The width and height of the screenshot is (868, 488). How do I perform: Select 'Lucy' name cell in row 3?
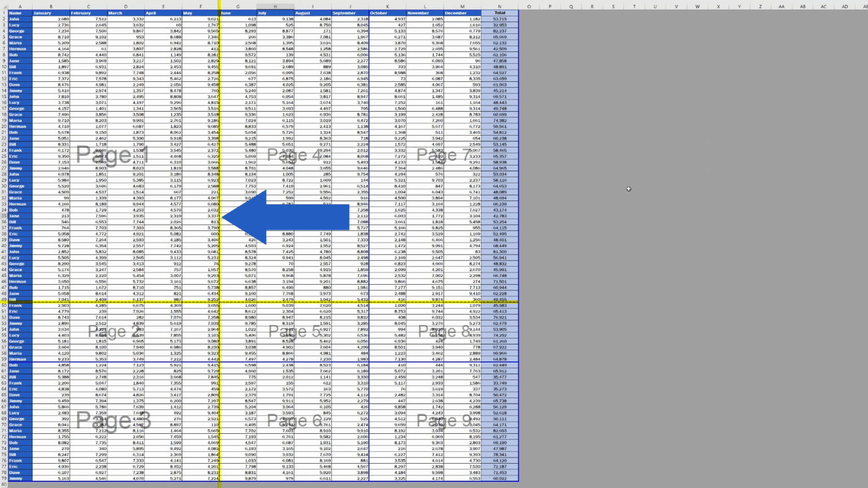tap(20, 25)
